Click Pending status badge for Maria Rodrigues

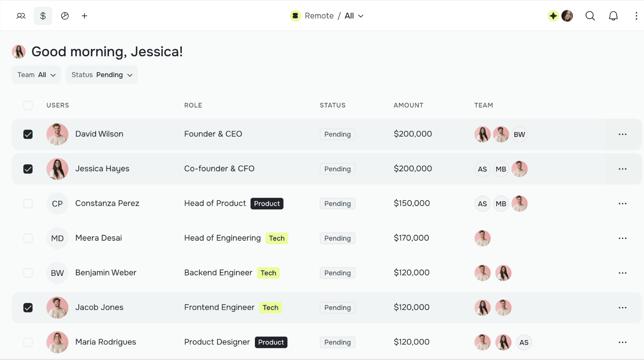tap(337, 343)
